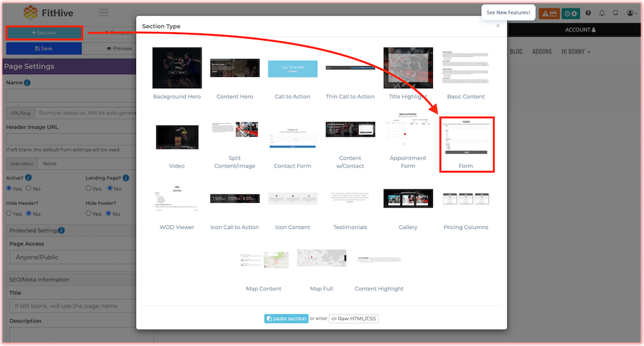The width and height of the screenshot is (644, 346).
Task: Pick the Call to Action section
Action: (293, 69)
